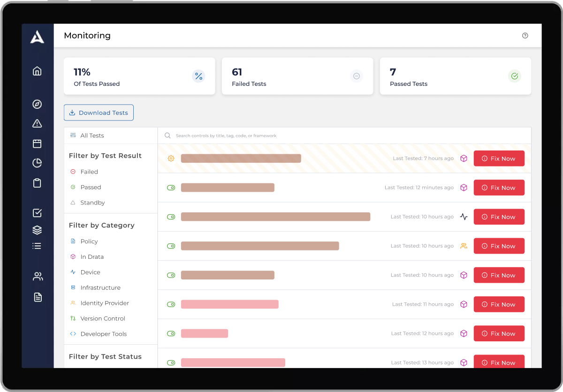Screen dimensions: 563x392
Task: Toggle switch in the 12 hours ago row
Action: 171,333
